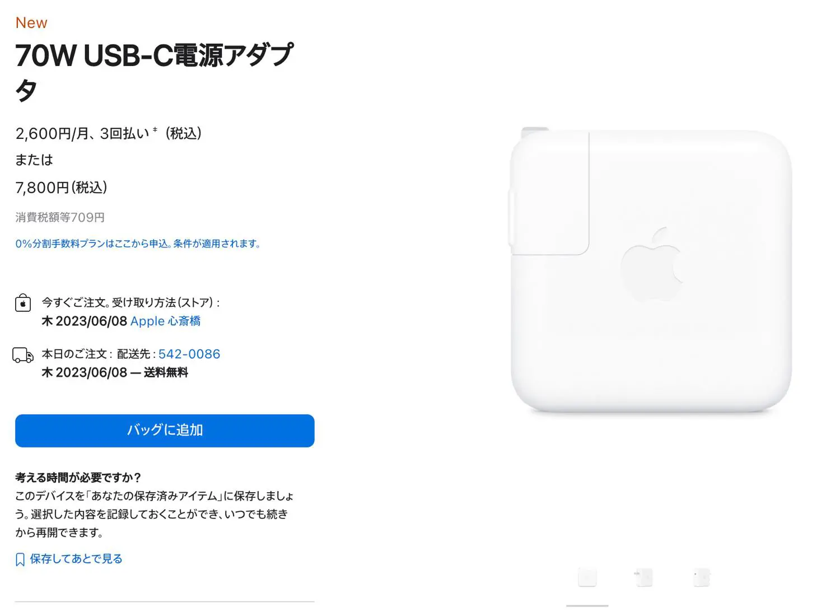Click the Apple logo on the adapter
The width and height of the screenshot is (840, 616).
point(652,265)
